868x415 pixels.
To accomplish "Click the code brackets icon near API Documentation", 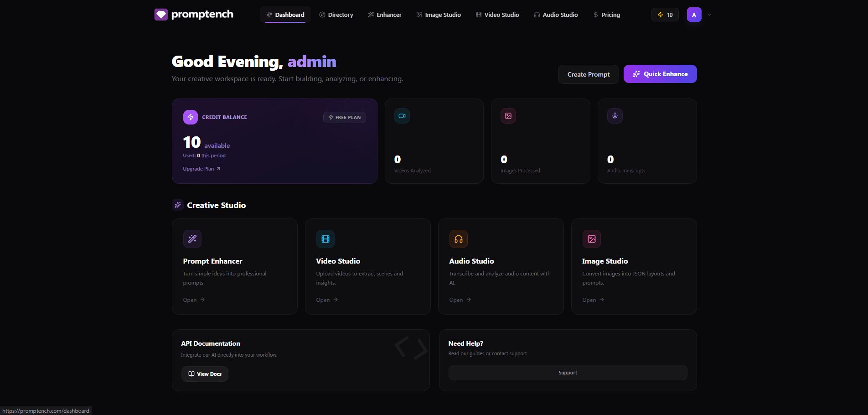I will click(410, 348).
